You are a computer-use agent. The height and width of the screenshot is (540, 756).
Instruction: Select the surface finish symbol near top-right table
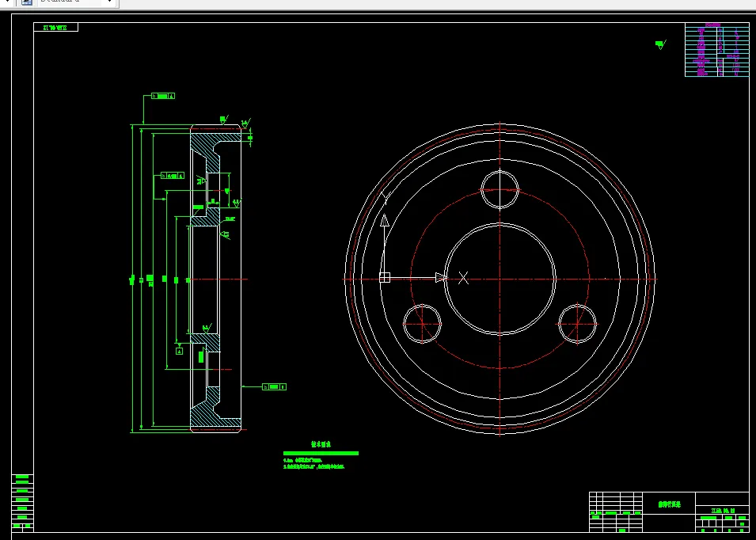pos(661,45)
